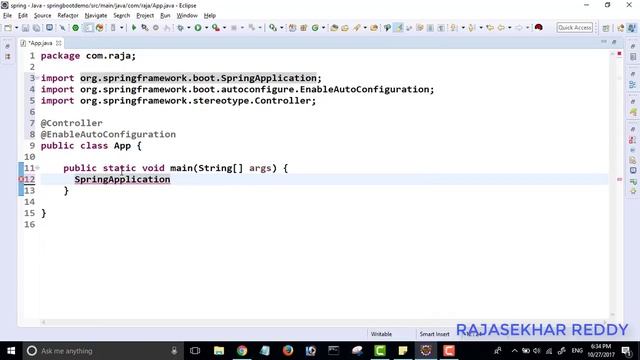Close the App.java editor tab
This screenshot has height=360, width=640.
tap(59, 43)
